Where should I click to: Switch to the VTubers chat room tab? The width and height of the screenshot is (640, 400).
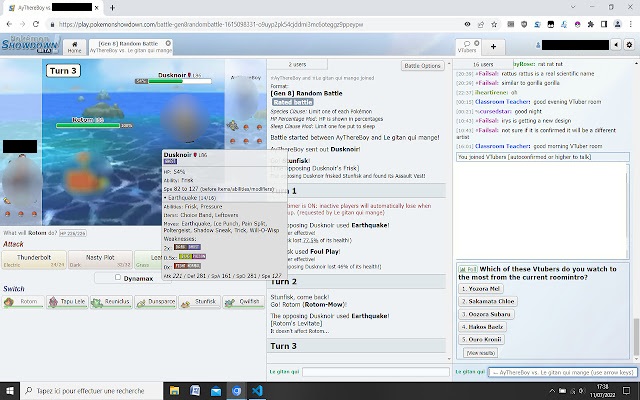tap(467, 47)
